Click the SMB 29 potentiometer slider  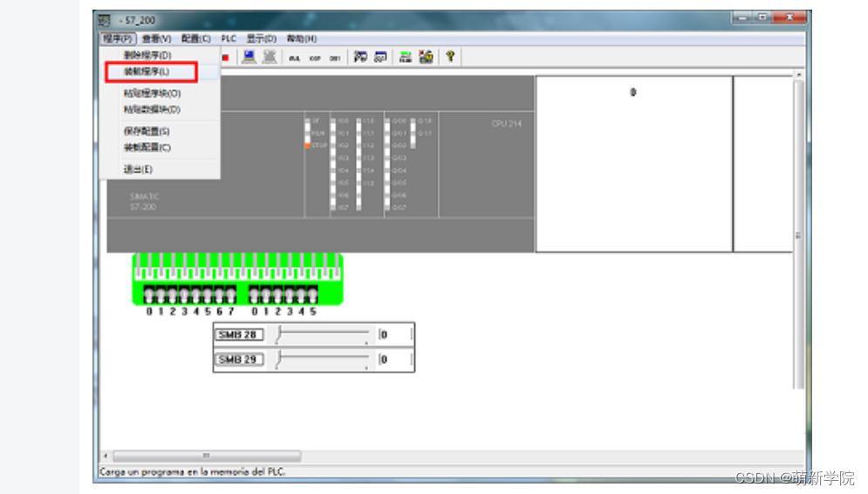coord(322,360)
